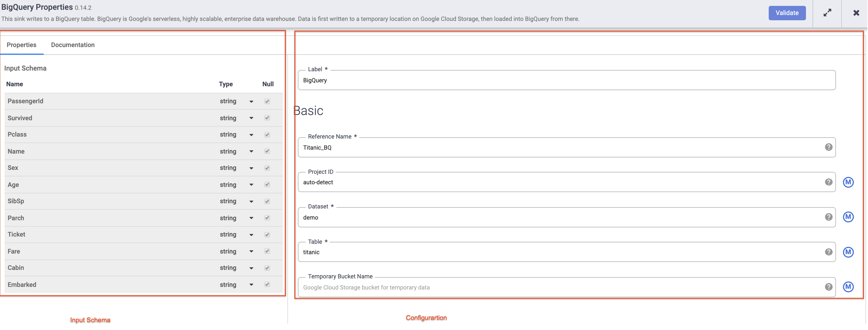868x330 pixels.
Task: Select the Fare schema field name
Action: point(14,252)
